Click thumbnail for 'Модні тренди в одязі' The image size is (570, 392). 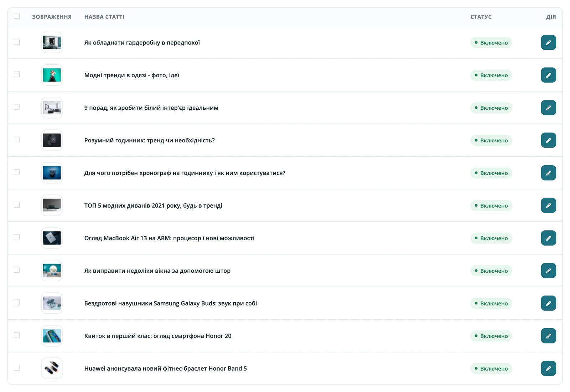[x=52, y=75]
